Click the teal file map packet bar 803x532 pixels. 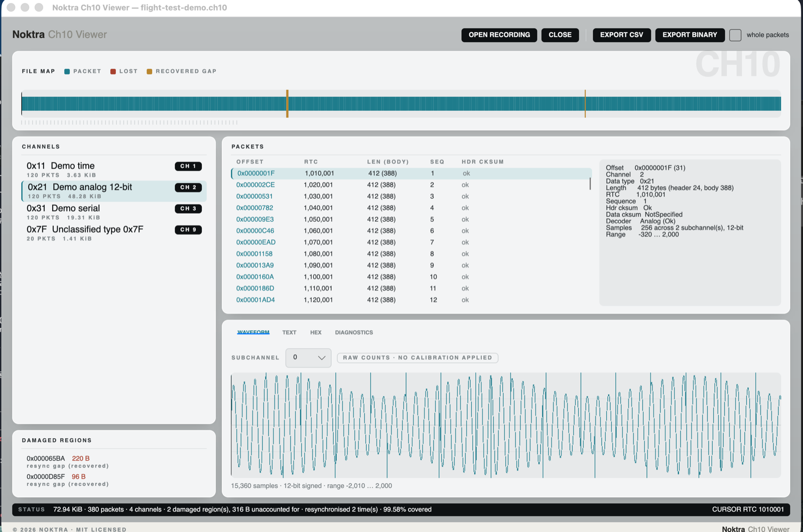(401, 104)
